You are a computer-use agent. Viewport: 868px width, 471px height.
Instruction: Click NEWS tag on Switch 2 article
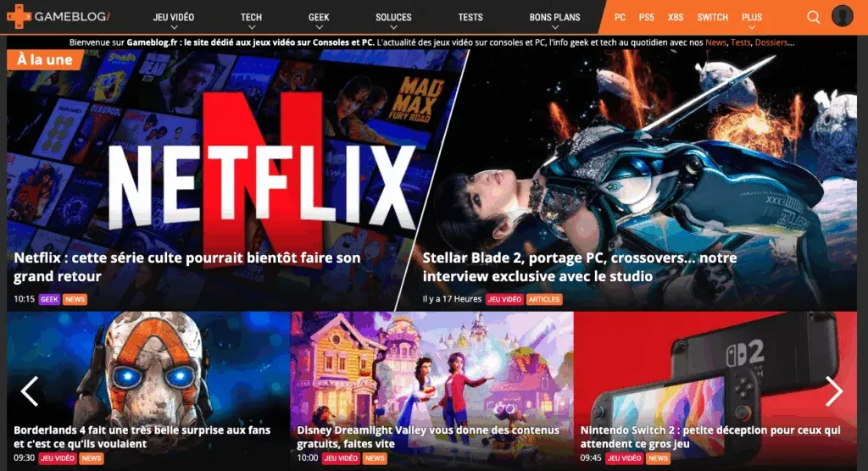pos(658,458)
